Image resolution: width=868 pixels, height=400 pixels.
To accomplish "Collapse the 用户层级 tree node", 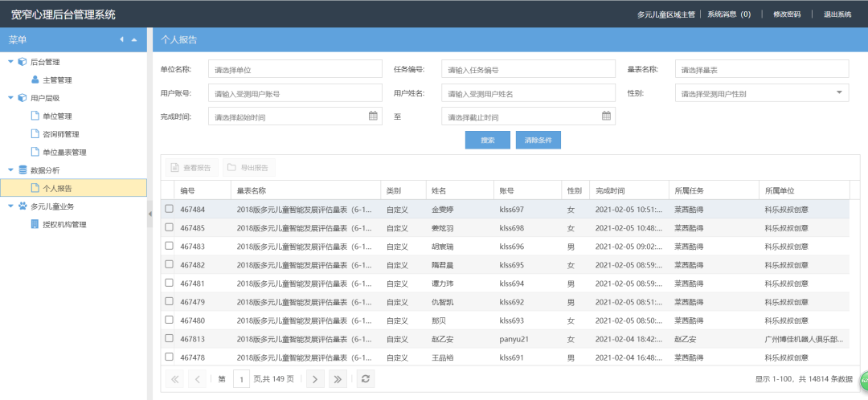I will coord(10,98).
